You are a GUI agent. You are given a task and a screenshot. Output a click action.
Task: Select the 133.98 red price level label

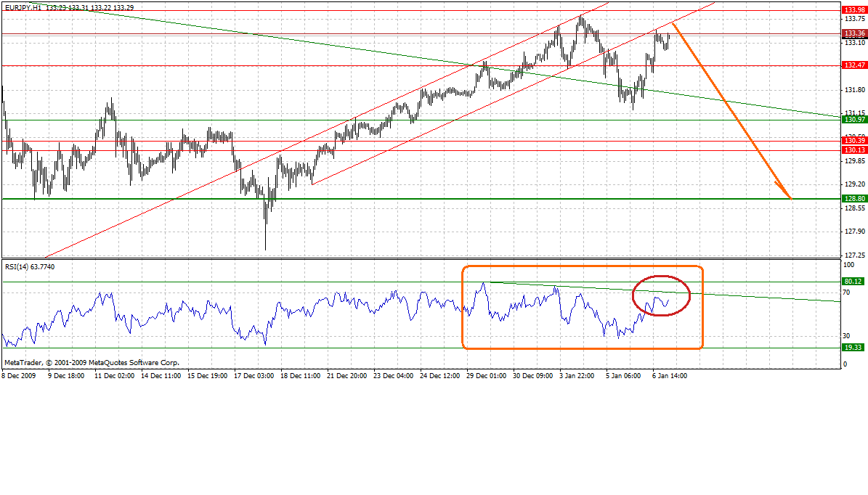tap(854, 10)
